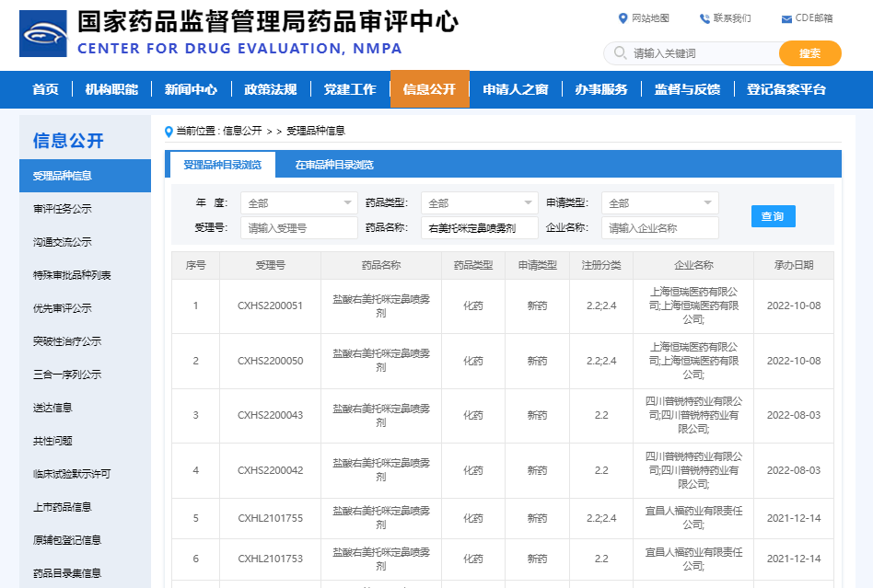Click the CDE邮箱 envelope icon

point(786,18)
